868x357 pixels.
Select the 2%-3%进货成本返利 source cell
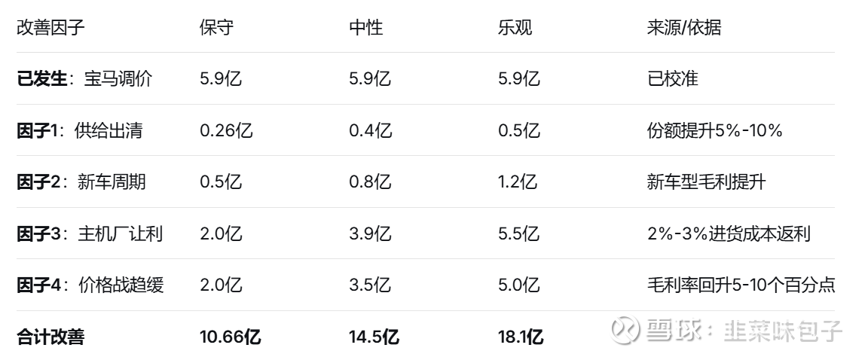728,233
